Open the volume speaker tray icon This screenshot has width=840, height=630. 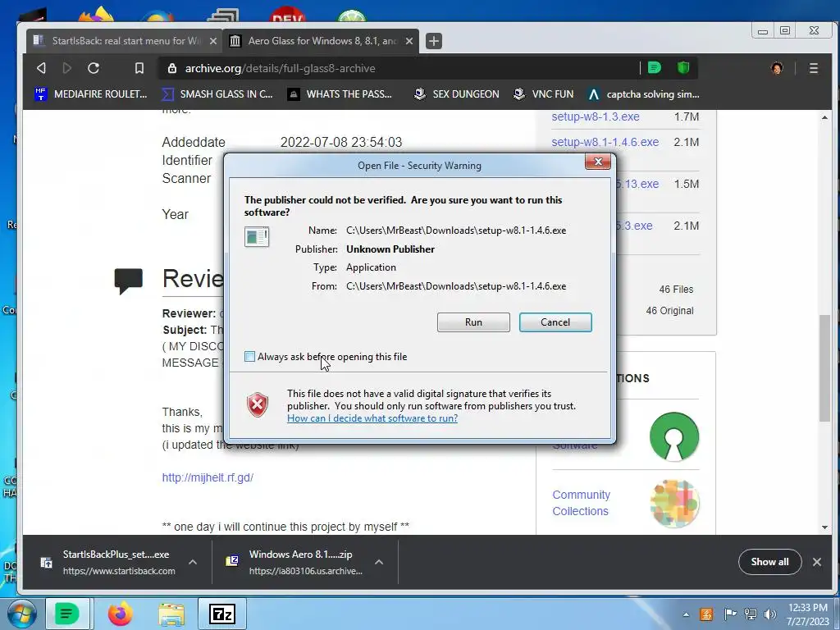click(x=769, y=614)
